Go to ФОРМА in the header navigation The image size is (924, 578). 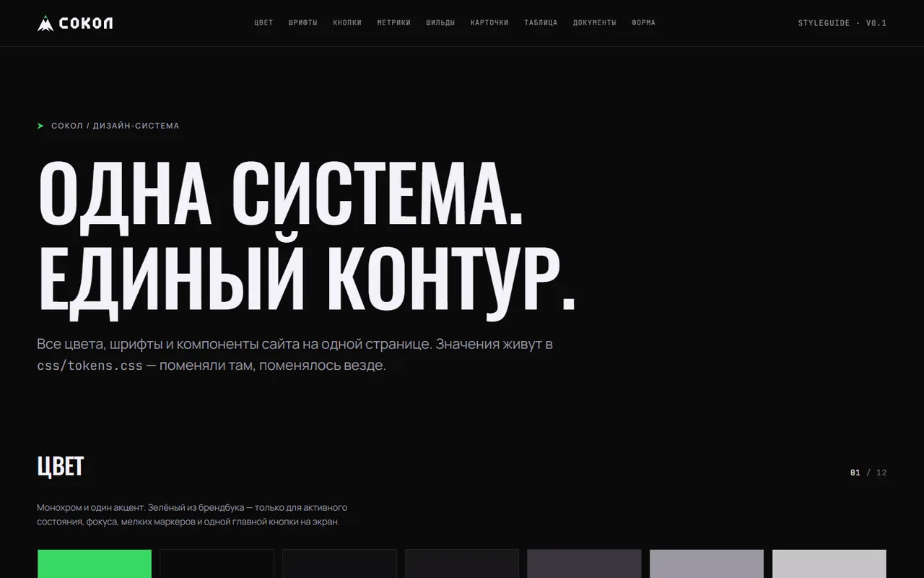643,23
